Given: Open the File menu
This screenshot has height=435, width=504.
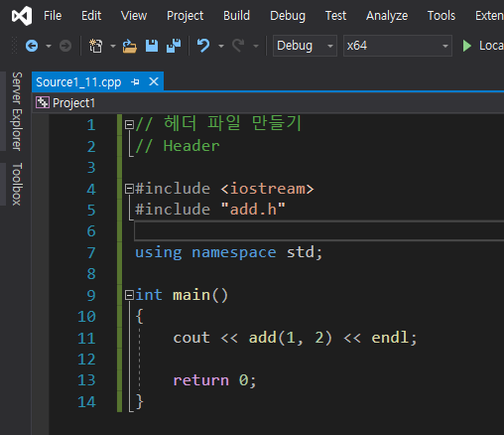Looking at the screenshot, I should tap(53, 16).
